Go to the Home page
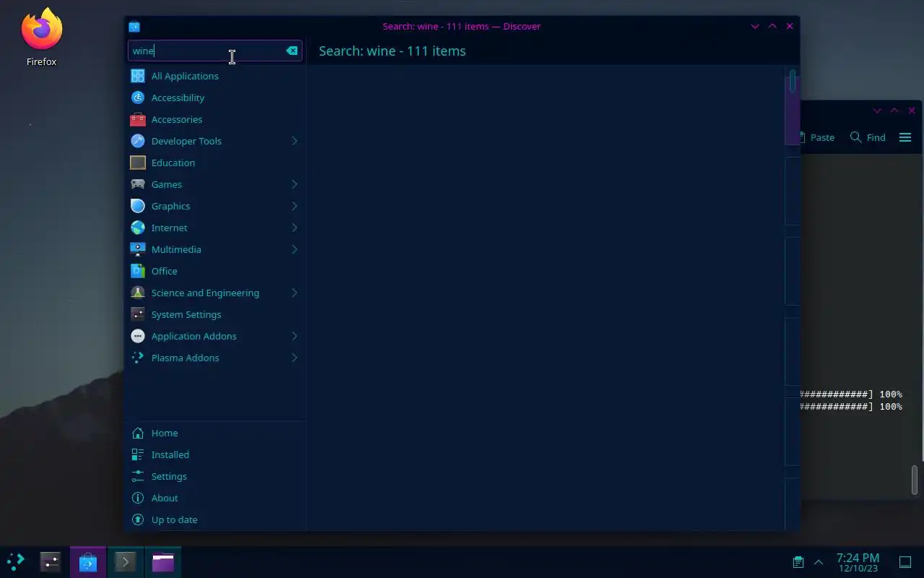 click(215, 433)
